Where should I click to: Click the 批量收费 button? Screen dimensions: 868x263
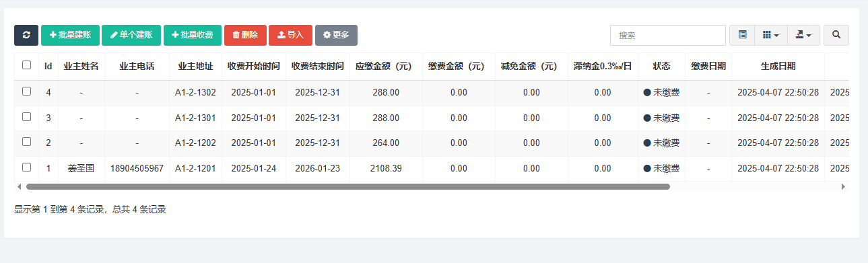(193, 35)
